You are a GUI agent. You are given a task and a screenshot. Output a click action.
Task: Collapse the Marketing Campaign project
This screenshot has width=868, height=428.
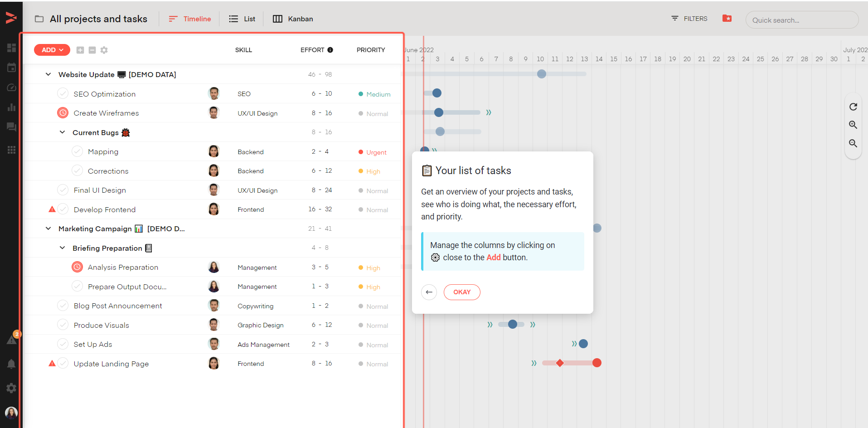click(x=48, y=228)
